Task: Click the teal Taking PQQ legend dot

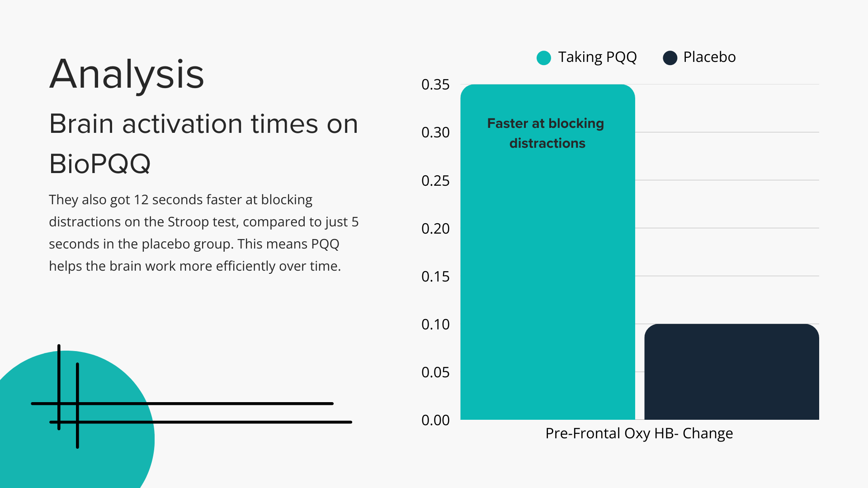Action: point(543,58)
